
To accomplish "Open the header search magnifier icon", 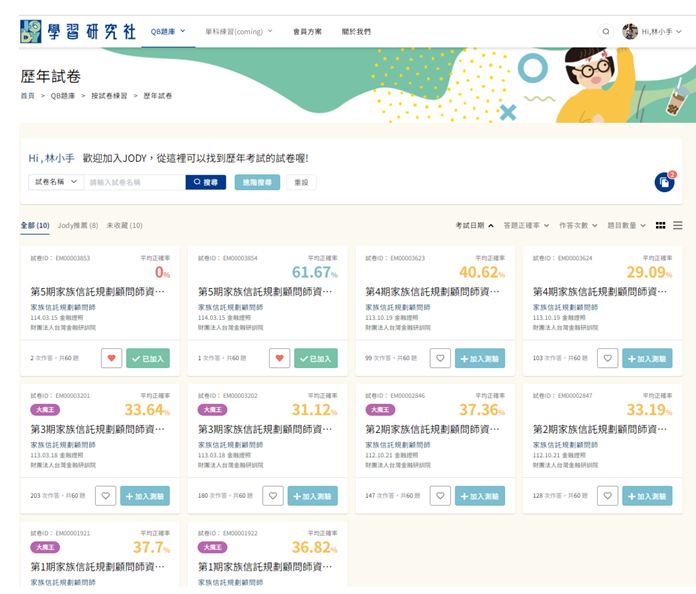I will [x=605, y=32].
